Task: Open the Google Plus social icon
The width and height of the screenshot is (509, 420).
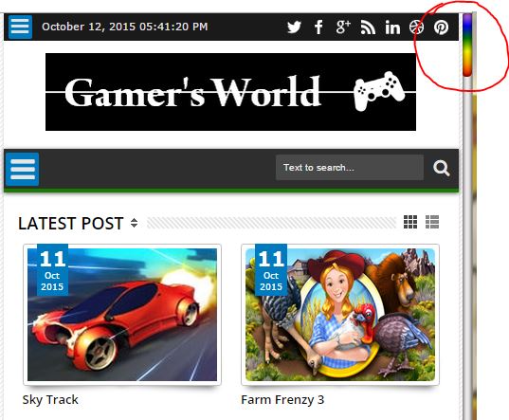Action: [x=343, y=27]
